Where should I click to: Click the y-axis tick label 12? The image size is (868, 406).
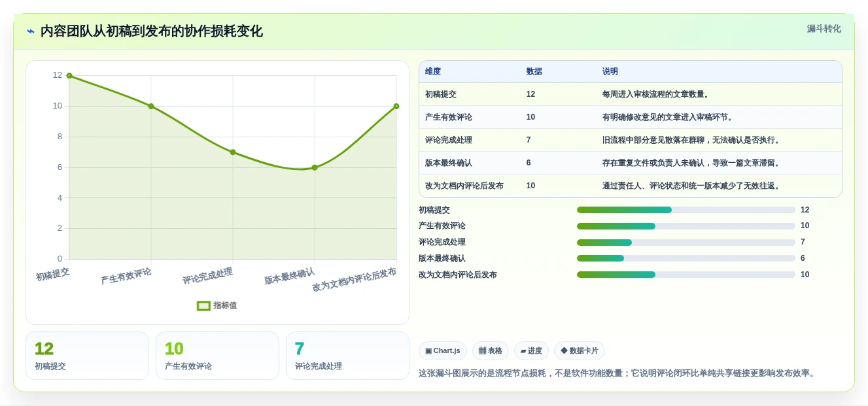[58, 75]
